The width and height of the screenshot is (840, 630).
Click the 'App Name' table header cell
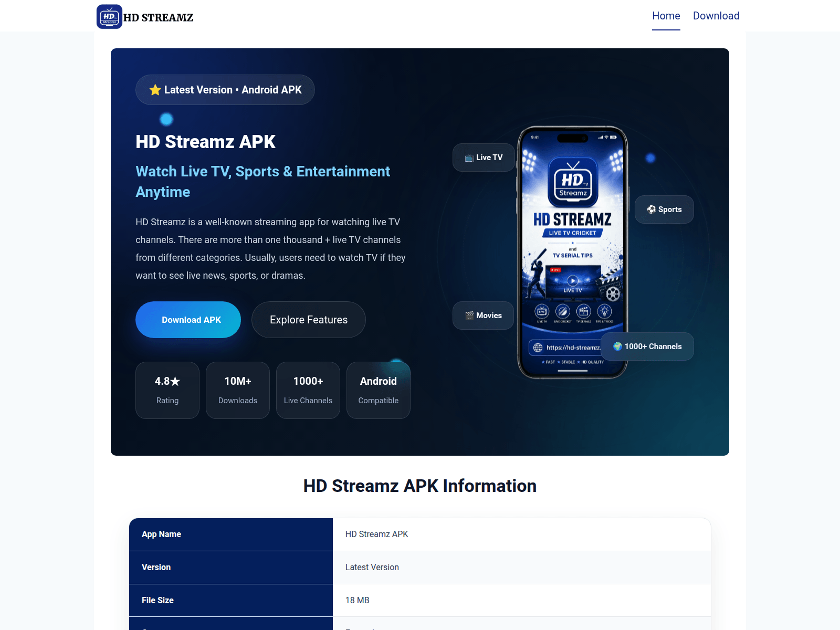pos(231,534)
